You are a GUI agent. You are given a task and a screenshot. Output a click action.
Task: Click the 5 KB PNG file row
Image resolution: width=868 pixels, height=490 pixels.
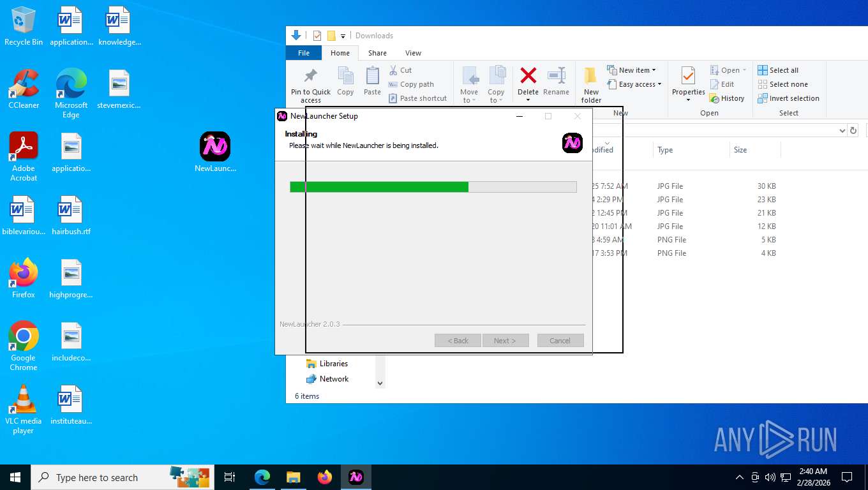[x=683, y=240]
